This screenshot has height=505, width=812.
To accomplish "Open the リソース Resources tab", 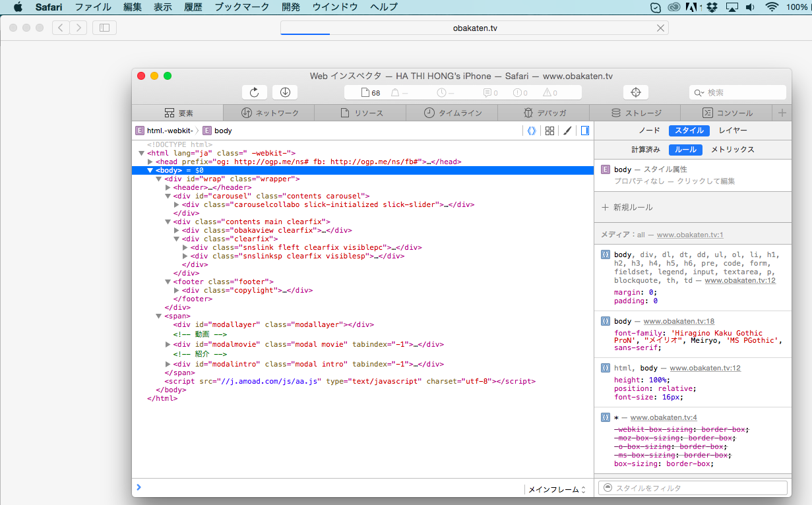I will tap(361, 113).
